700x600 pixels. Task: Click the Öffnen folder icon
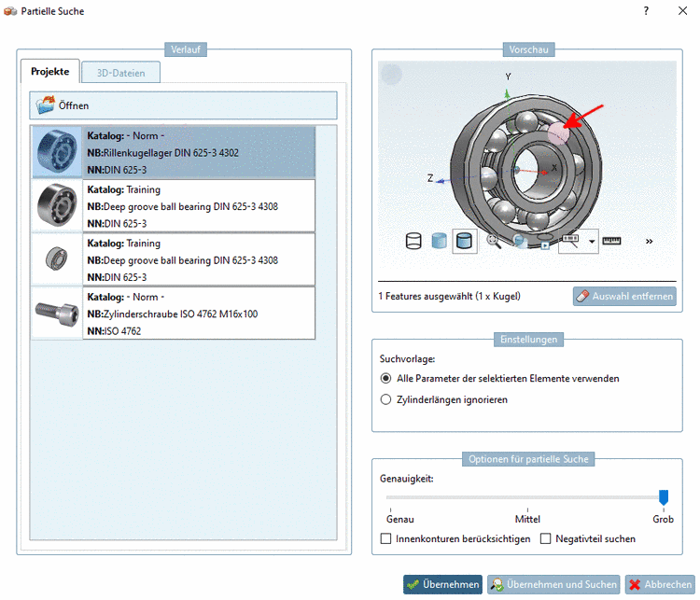46,105
